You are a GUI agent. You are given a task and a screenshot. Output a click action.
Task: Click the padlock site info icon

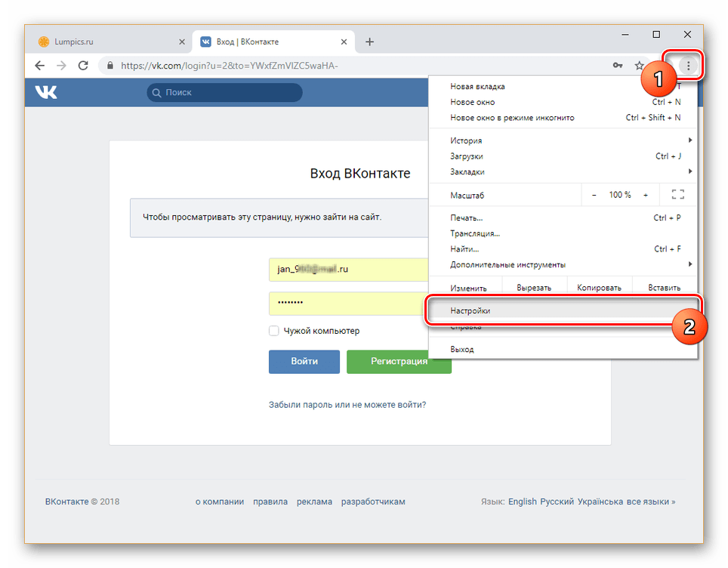[110, 66]
